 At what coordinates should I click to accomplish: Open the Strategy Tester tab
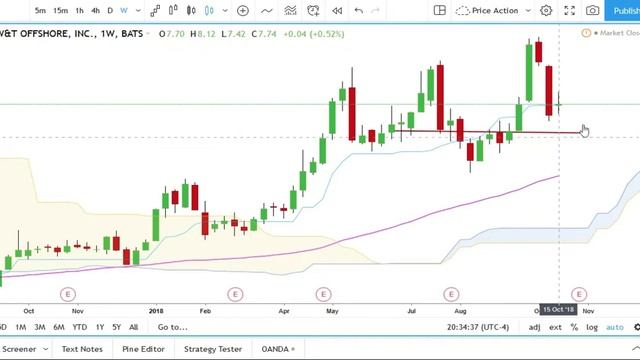point(213,349)
